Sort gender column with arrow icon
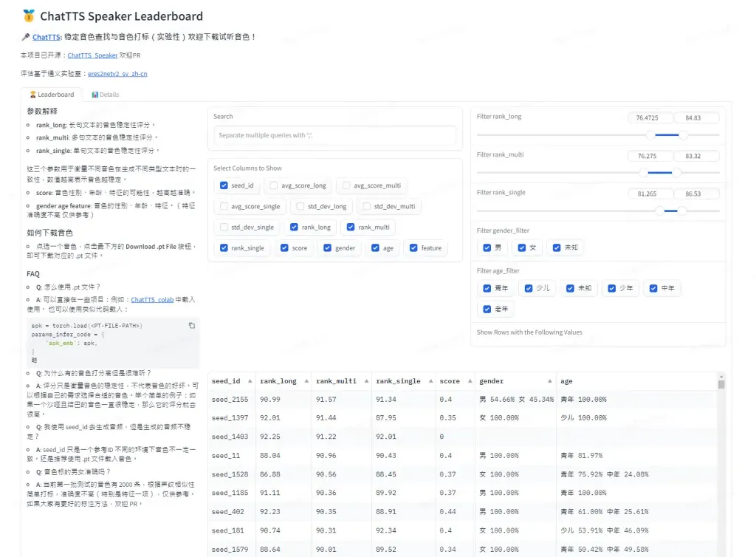 pos(549,381)
